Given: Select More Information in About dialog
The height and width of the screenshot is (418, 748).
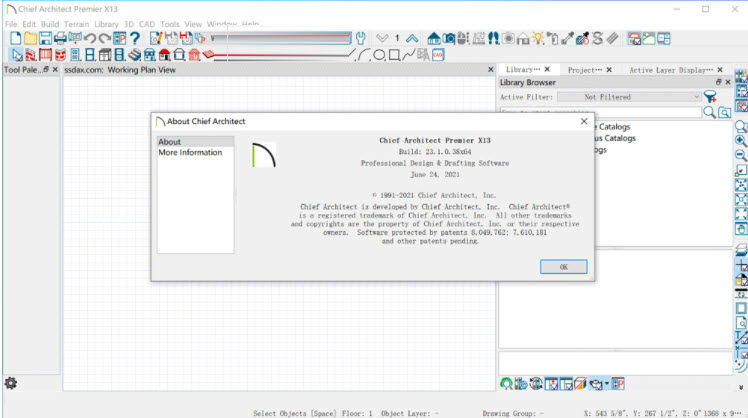Looking at the screenshot, I should click(x=190, y=153).
